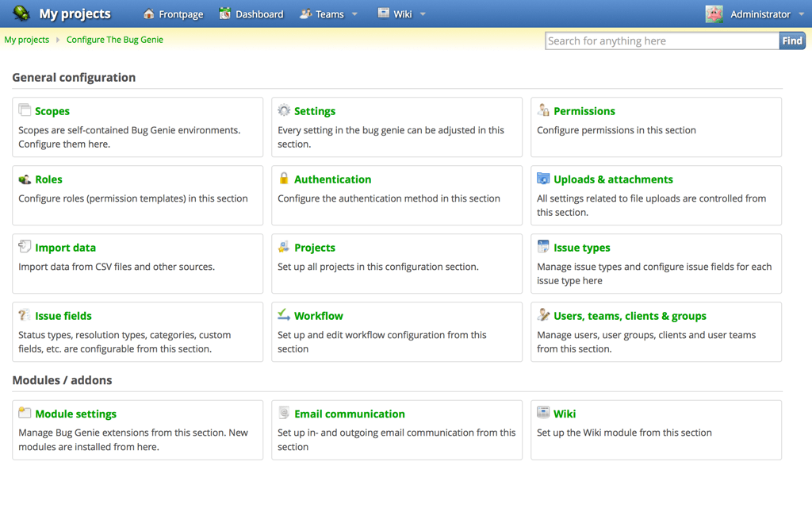Click the Administrator avatar picture
Screen dimensions: 812x508
pos(714,14)
